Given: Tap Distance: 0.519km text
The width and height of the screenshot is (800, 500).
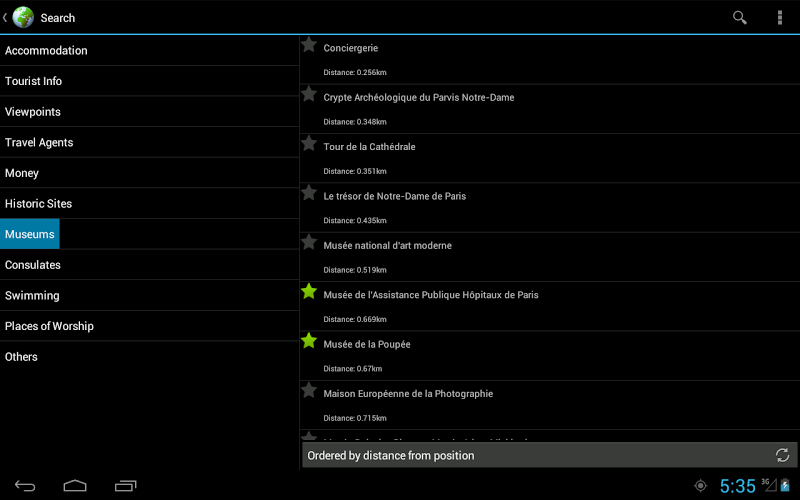Looking at the screenshot, I should click(x=355, y=270).
